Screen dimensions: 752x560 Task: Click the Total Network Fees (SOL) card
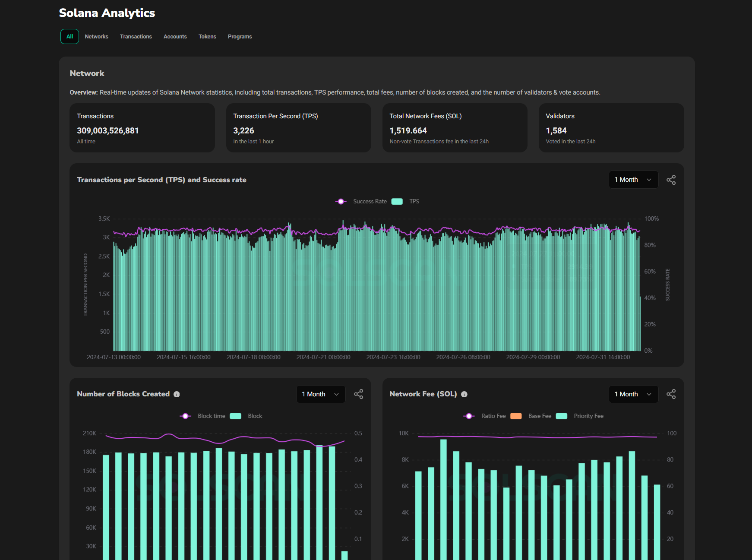click(455, 128)
